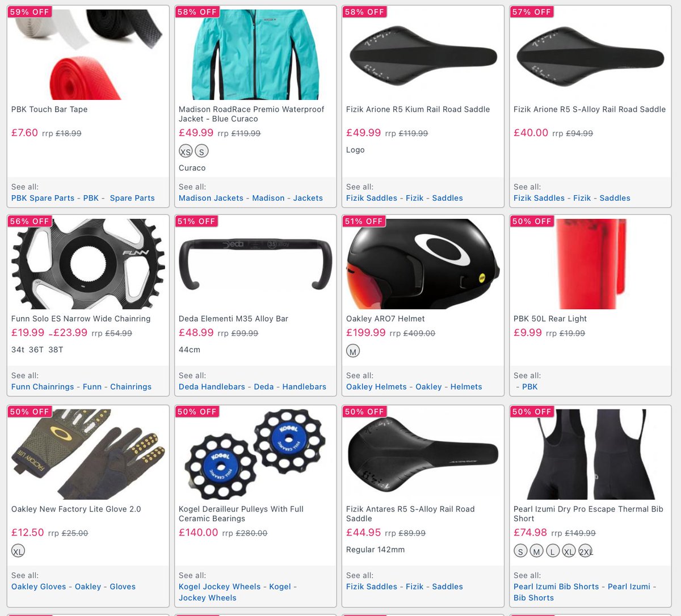The image size is (681, 616).
Task: Pick size XL for Oakley Factory Lite Glove
Action: 18,551
